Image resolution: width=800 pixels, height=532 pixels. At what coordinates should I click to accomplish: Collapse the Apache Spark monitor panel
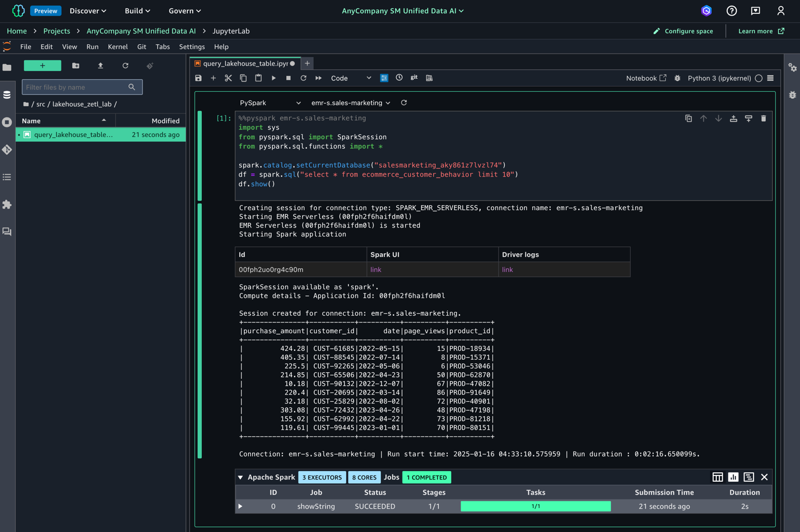pos(240,477)
